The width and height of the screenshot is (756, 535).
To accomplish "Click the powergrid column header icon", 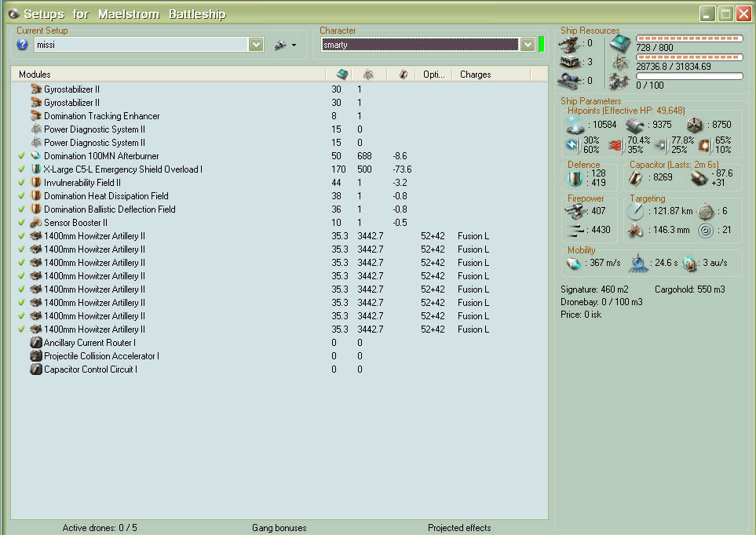I will pyautogui.click(x=368, y=75).
